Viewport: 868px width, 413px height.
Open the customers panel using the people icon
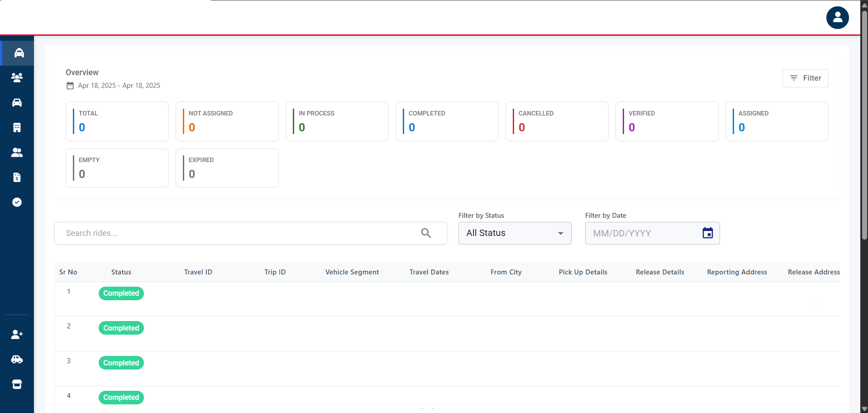17,152
